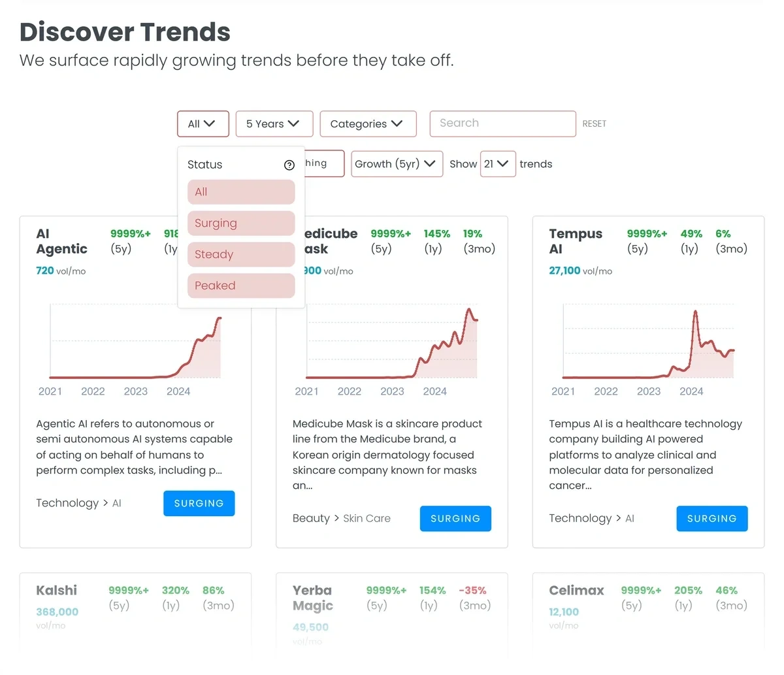
Task: Open the 'Technology > AI' category link
Action: 78,502
